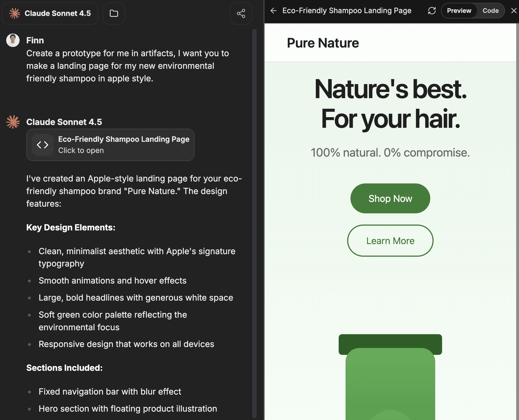Click the artifact title "Eco-Friendly Shampoo Landing Page" in header
Viewport: 519px width, 420px height.
click(x=347, y=11)
